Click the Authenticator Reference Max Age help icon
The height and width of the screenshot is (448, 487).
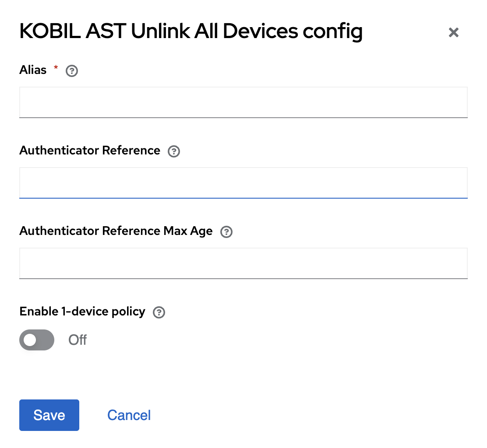coord(226,232)
